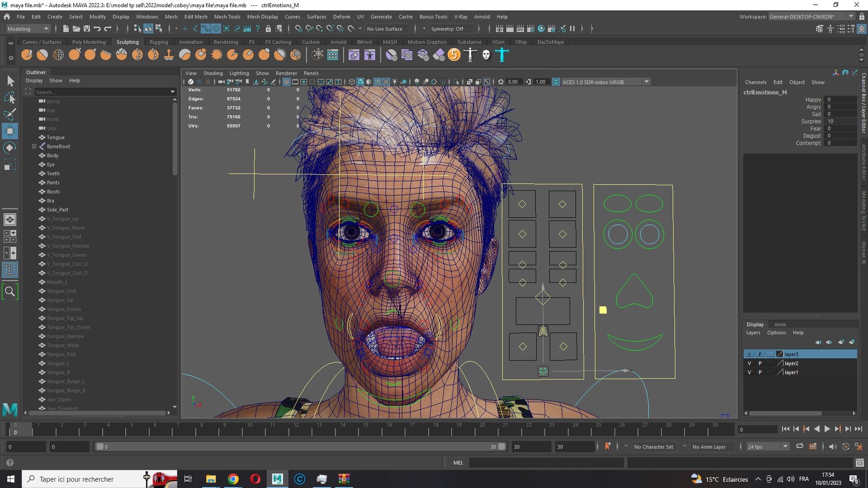Expand the BoneRoot node in Outliner
Viewport: 868px width, 488px height.
click(34, 146)
